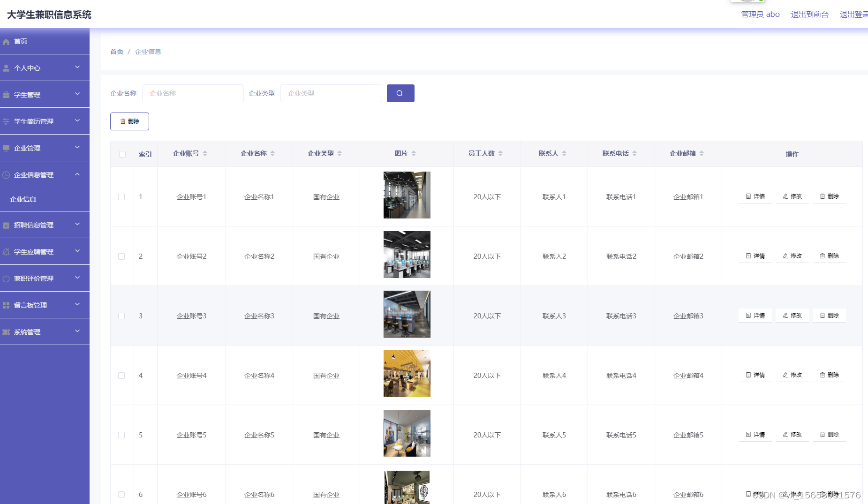The image size is (868, 504).
Task: Sort by 联系电话 column arrows
Action: 634,153
